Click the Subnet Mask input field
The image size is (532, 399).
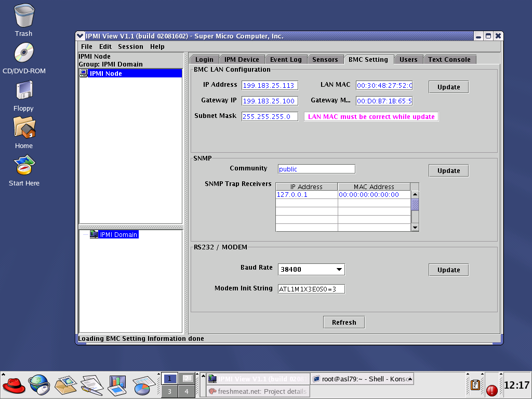coord(270,116)
